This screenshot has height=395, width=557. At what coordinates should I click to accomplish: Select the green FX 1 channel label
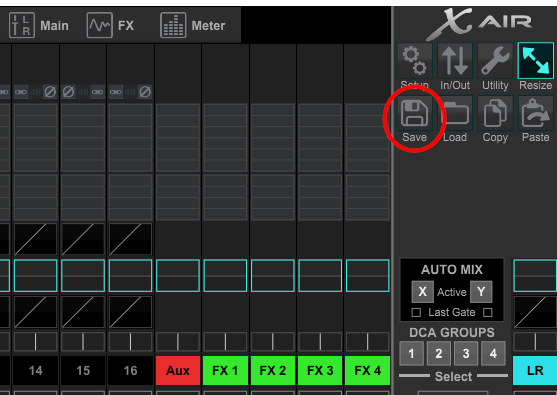pos(225,370)
